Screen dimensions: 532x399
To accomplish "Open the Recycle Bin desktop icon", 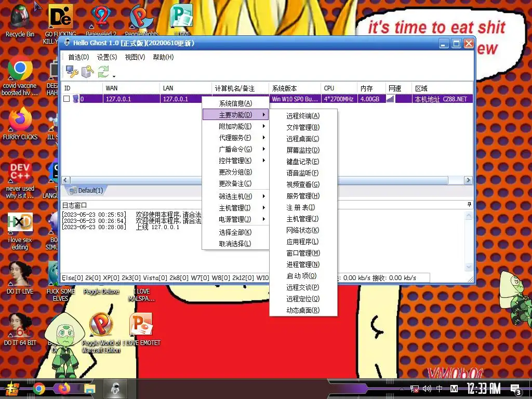I will (20, 21).
